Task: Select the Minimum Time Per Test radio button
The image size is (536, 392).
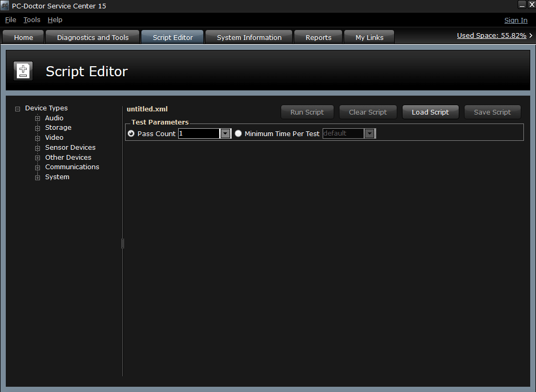Action: (238, 133)
